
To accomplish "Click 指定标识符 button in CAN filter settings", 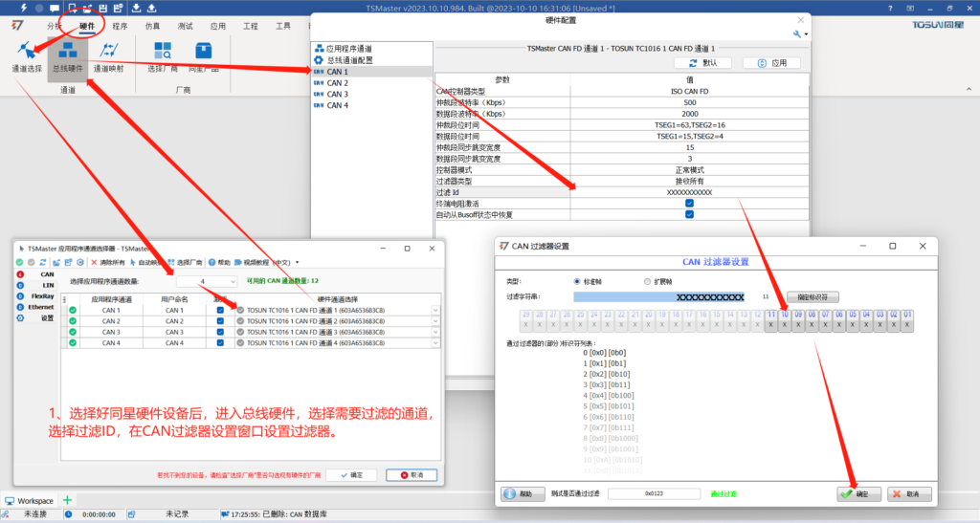I will (813, 297).
